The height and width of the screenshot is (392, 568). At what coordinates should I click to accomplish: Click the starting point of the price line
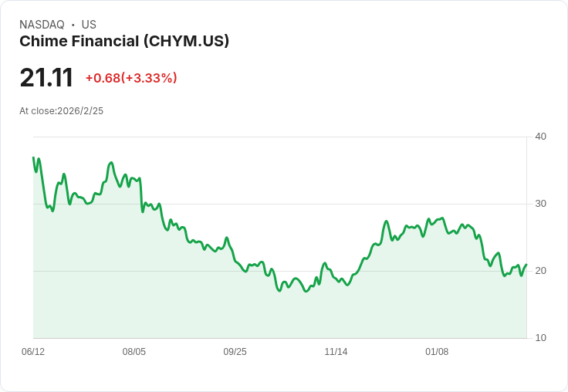33,157
